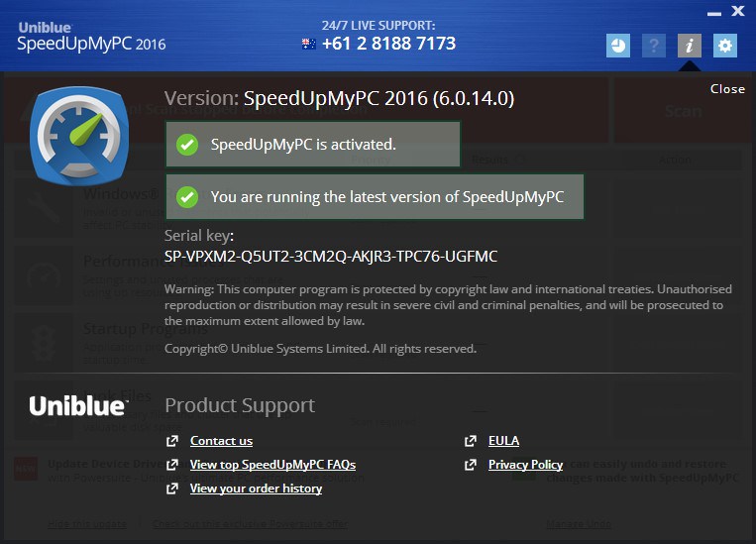756x544 pixels.
Task: Close the version info overlay
Action: [727, 89]
